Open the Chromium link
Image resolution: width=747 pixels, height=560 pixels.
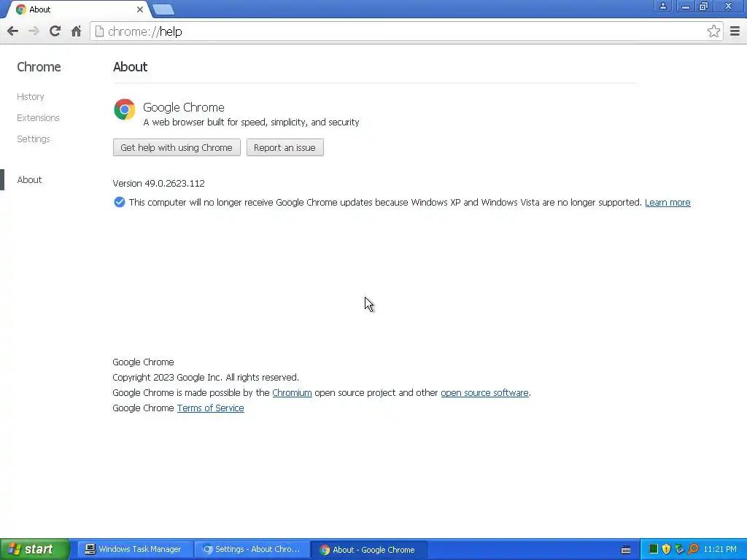click(292, 393)
